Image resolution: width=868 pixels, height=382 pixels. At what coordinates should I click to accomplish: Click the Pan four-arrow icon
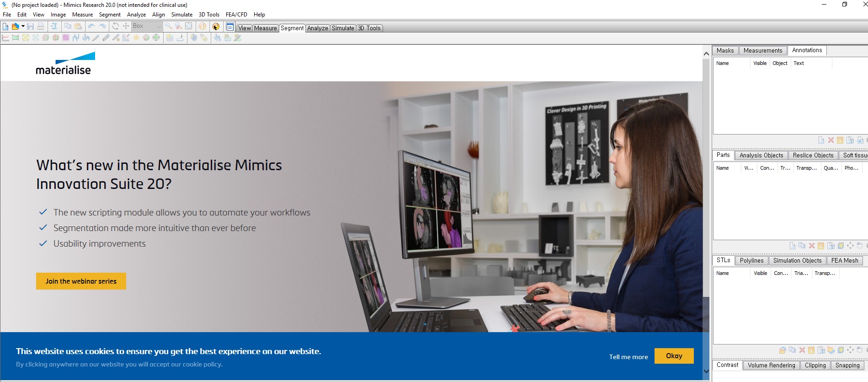126,27
